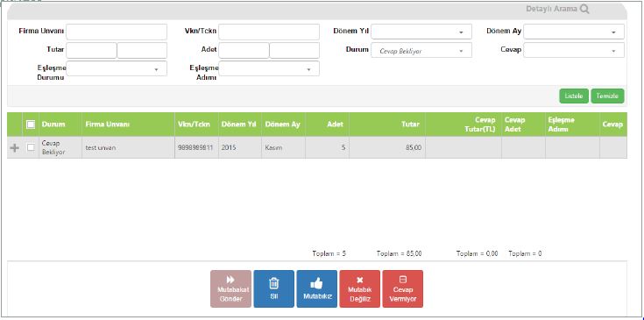This screenshot has width=644, height=320.
Task: Toggle the select-all header checkbox
Action: [x=31, y=124]
